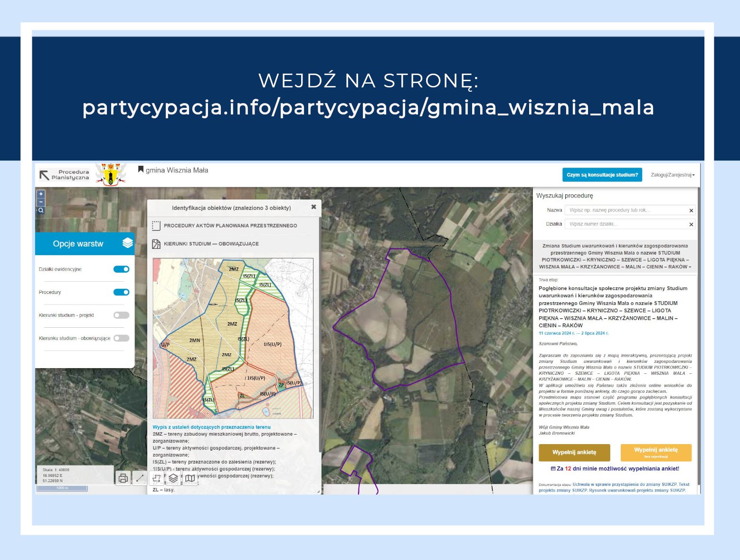This screenshot has height=560, width=740.
Task: Click the Jakub Bronowicki name text
Action: tap(557, 433)
